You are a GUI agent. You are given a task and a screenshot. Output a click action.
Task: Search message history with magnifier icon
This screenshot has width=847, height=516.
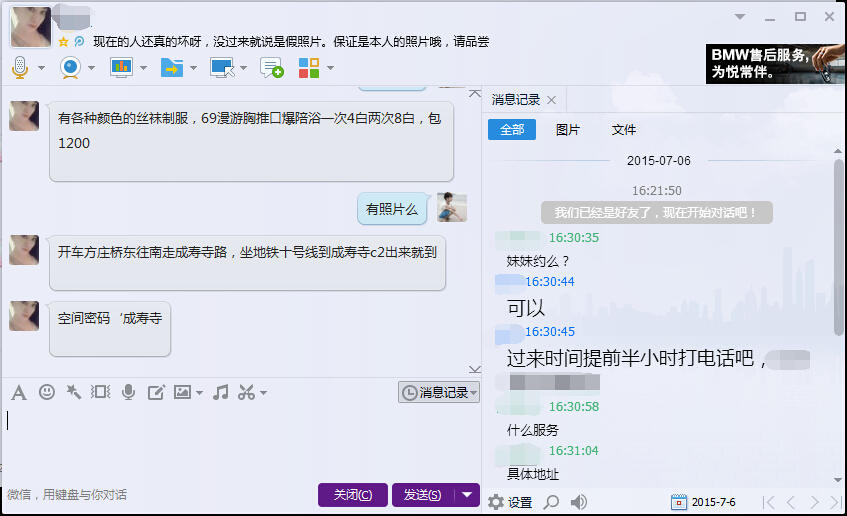coord(551,502)
